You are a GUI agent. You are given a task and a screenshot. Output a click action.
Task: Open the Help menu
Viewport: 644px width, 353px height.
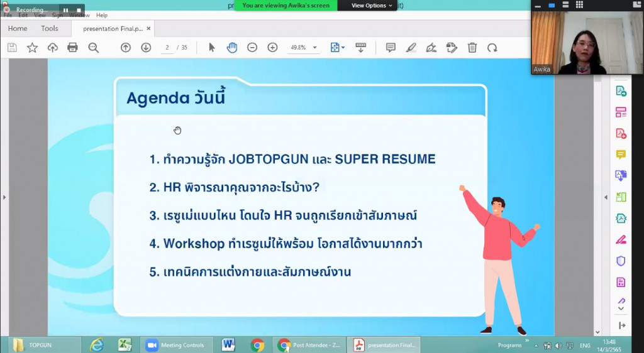[102, 15]
